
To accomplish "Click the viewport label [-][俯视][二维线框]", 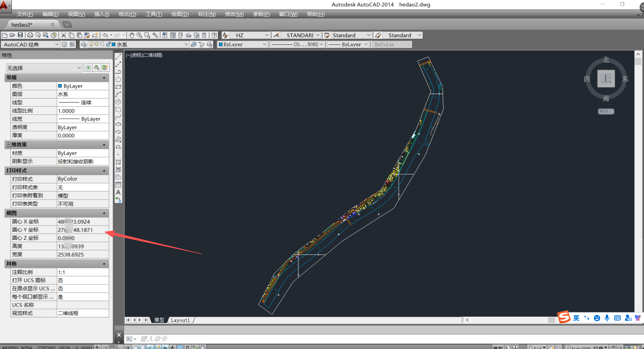I will tap(144, 55).
